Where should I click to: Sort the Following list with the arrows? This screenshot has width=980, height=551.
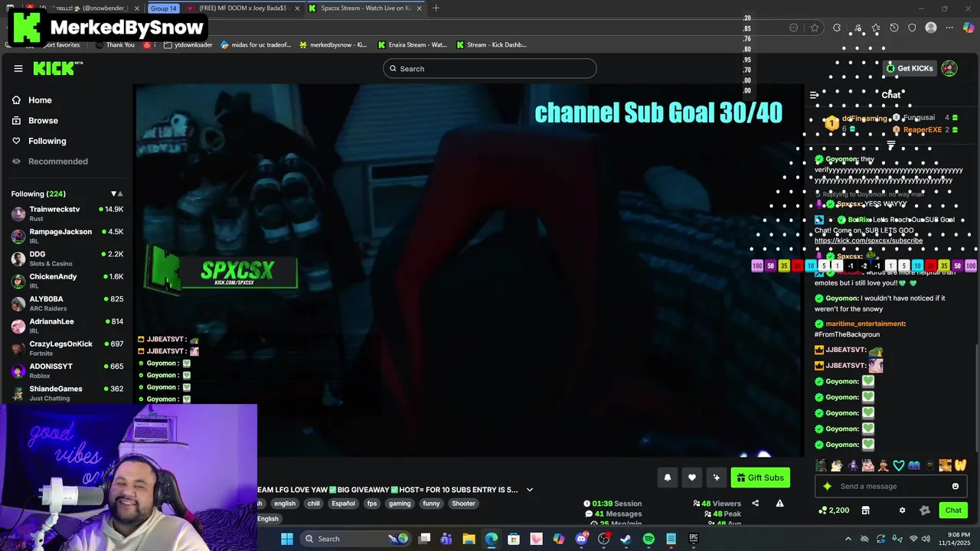(116, 194)
